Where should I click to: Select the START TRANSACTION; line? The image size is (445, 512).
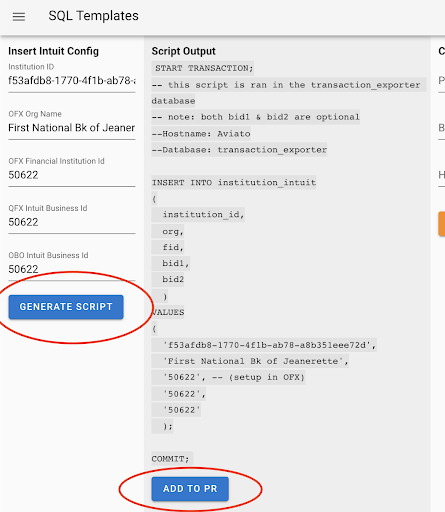tap(204, 68)
